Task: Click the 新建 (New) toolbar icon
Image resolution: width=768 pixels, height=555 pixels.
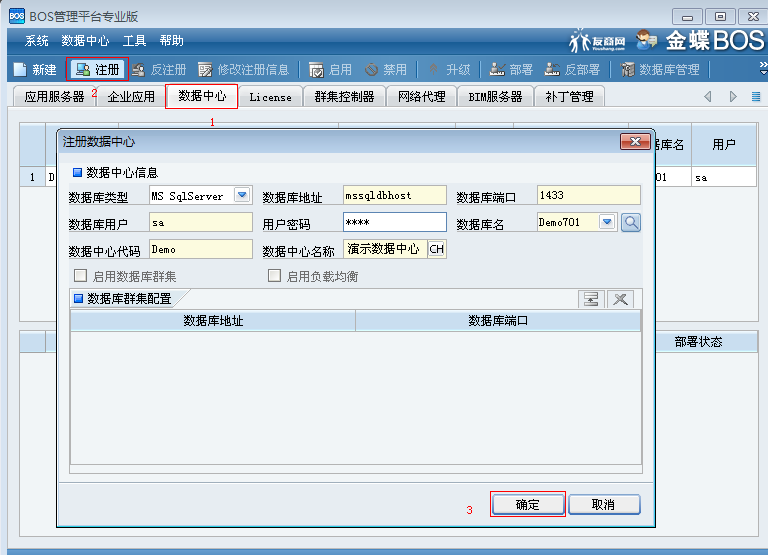Action: click(20, 70)
